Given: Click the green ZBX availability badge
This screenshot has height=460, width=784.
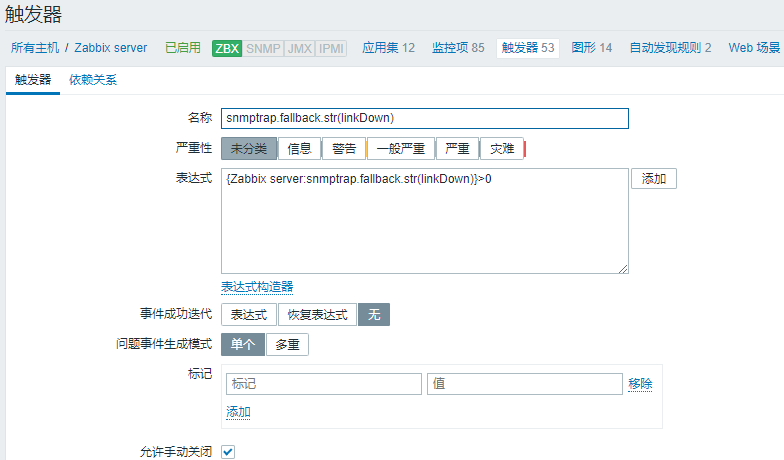Looking at the screenshot, I should pos(227,48).
